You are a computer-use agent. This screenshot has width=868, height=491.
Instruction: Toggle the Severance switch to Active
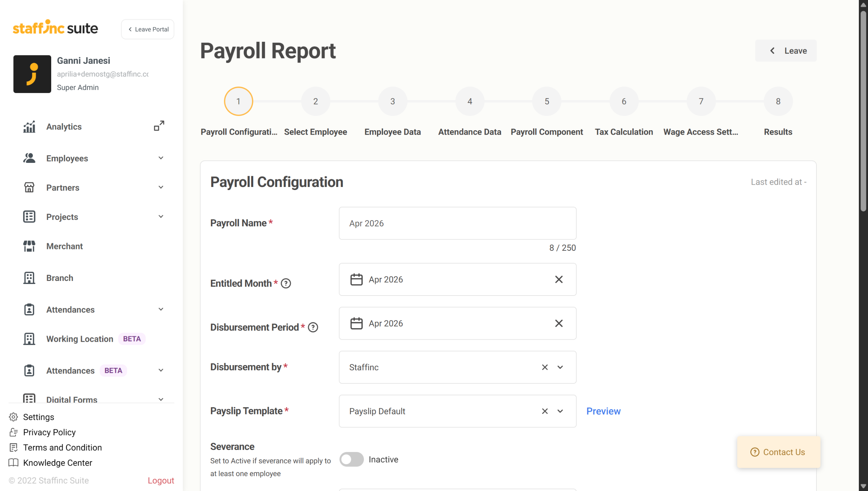(x=351, y=459)
